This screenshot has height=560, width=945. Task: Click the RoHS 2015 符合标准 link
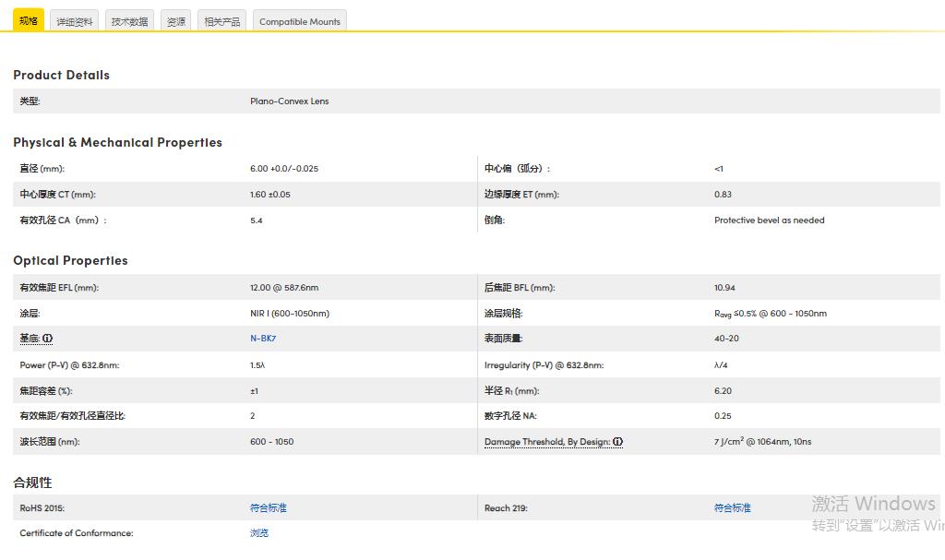(269, 508)
